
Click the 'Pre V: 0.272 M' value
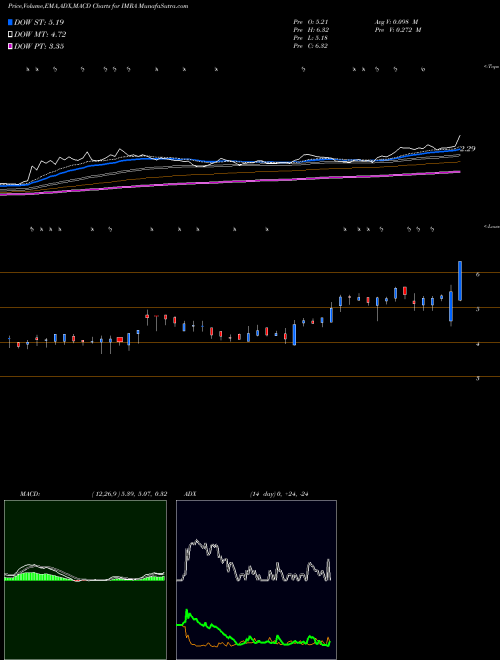coord(398,30)
